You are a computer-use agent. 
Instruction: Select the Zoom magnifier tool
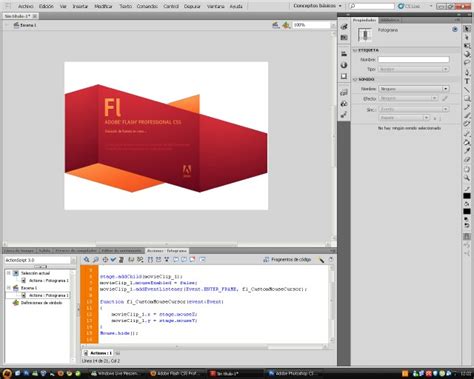[467, 178]
